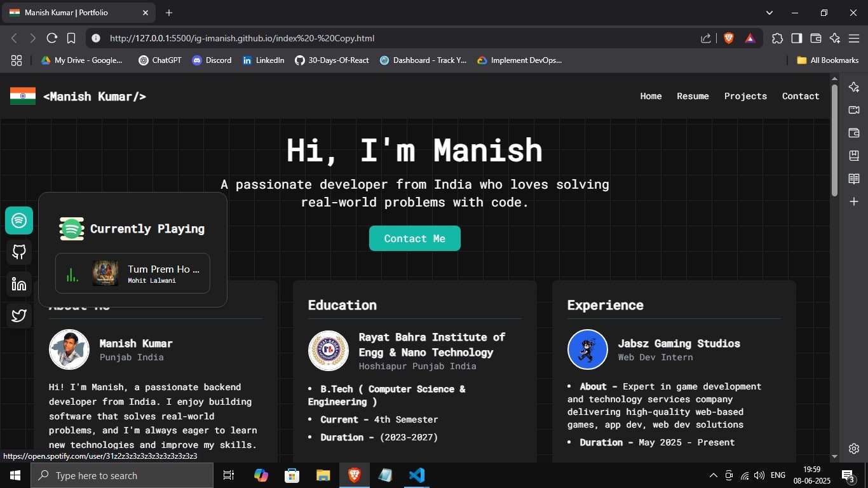868x488 pixels.
Task: Select the Manish Kumar Portfolio tab
Action: (79, 13)
